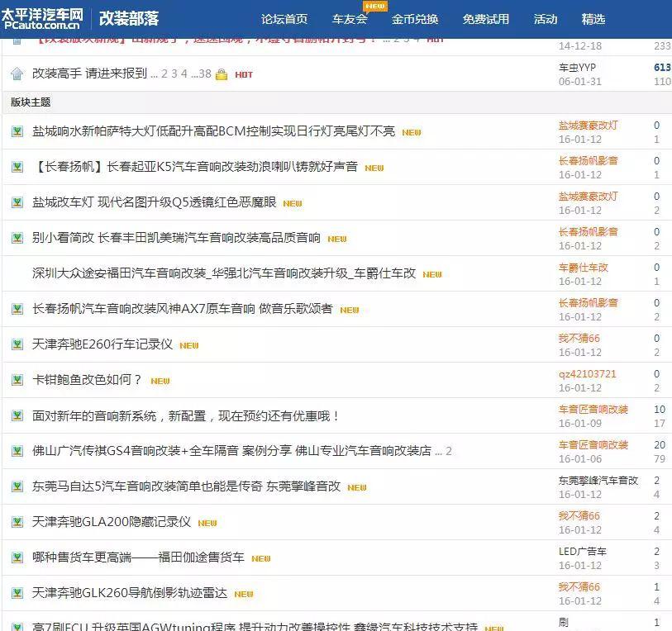Open thread 卡钳鲍鱼改色如何？
This screenshot has width=672, height=631.
87,380
